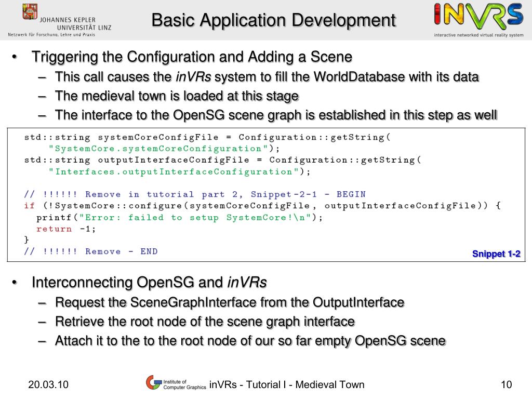Click 'Request the SceneGraphInterface from the OutputInterface'
The image size is (532, 399).
[x=230, y=302]
